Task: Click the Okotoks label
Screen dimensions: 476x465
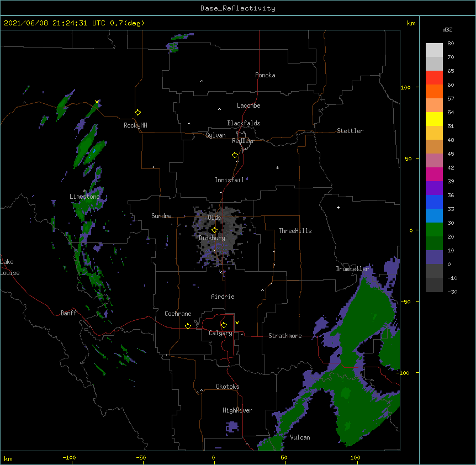Action: point(228,387)
